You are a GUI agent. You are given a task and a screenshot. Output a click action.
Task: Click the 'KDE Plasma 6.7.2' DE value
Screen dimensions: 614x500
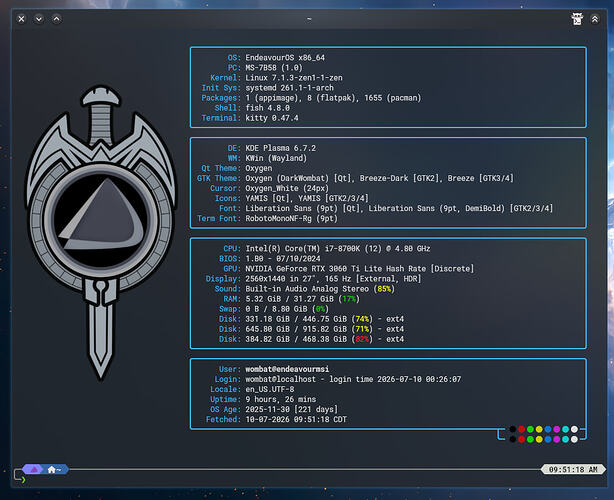[280, 148]
